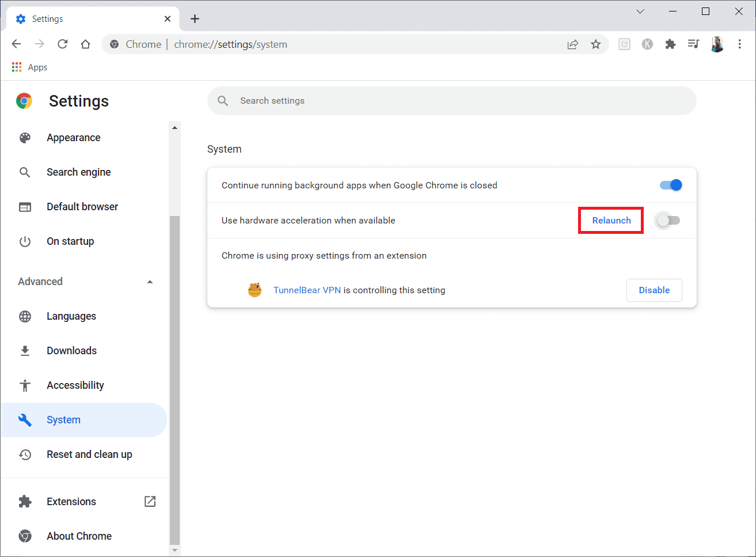Enable hardware acceleration toggle
The height and width of the screenshot is (557, 756).
[x=667, y=220]
